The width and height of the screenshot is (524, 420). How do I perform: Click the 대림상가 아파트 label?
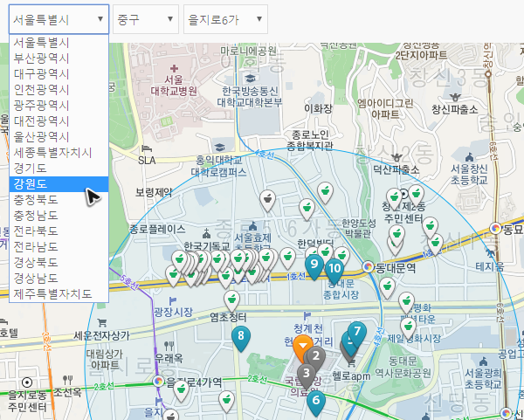pyautogui.click(x=105, y=359)
